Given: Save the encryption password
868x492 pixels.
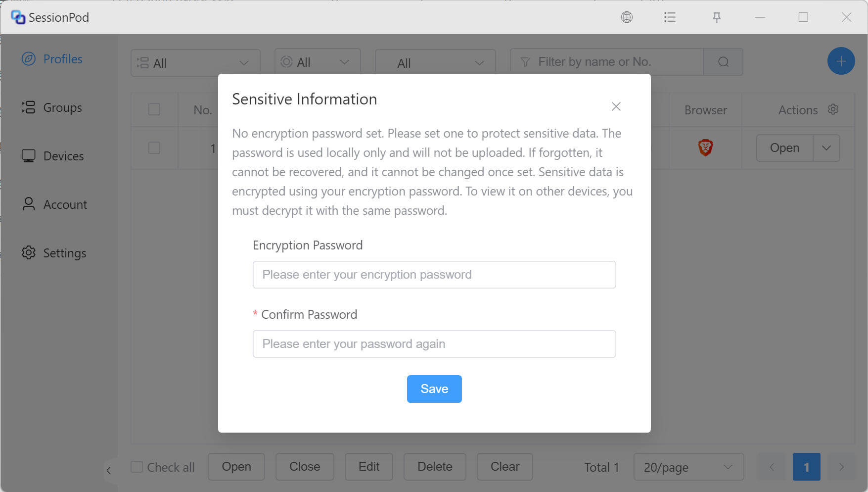Looking at the screenshot, I should tap(434, 389).
